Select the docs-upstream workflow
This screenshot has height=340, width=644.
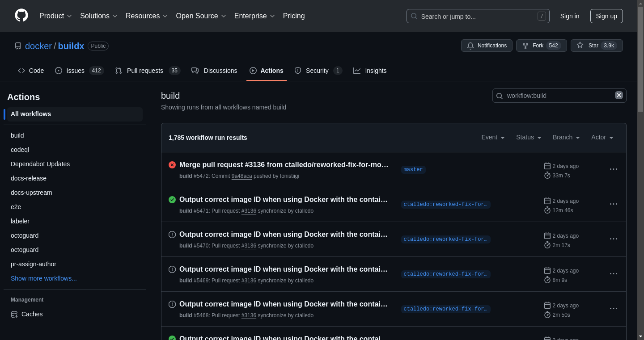[75, 193]
